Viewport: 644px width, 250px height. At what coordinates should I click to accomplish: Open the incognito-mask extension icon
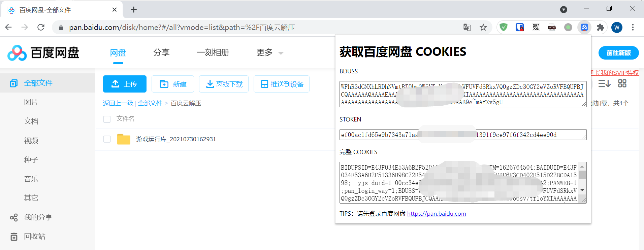tap(552, 27)
